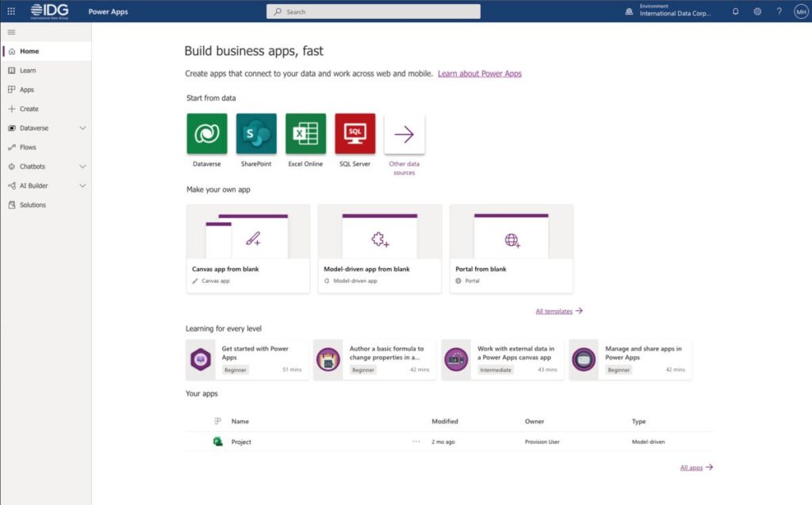This screenshot has height=505, width=812.
Task: Open the notifications bell icon
Action: coord(735,11)
